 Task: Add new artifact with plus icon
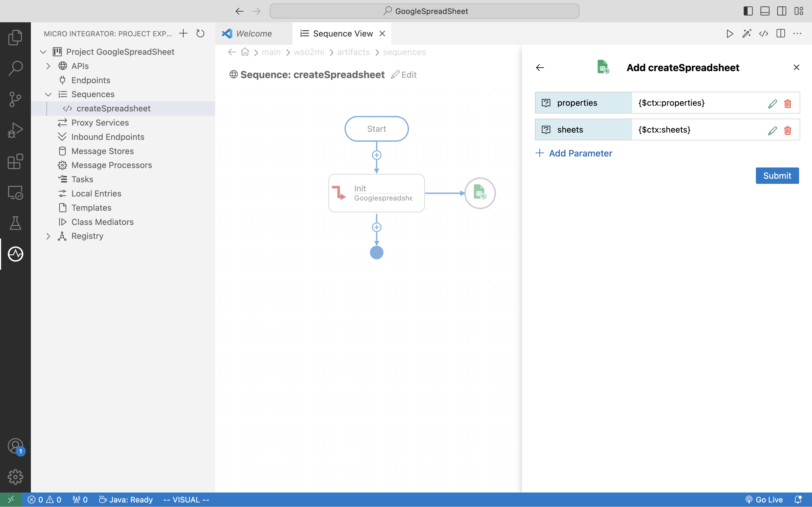pyautogui.click(x=183, y=34)
